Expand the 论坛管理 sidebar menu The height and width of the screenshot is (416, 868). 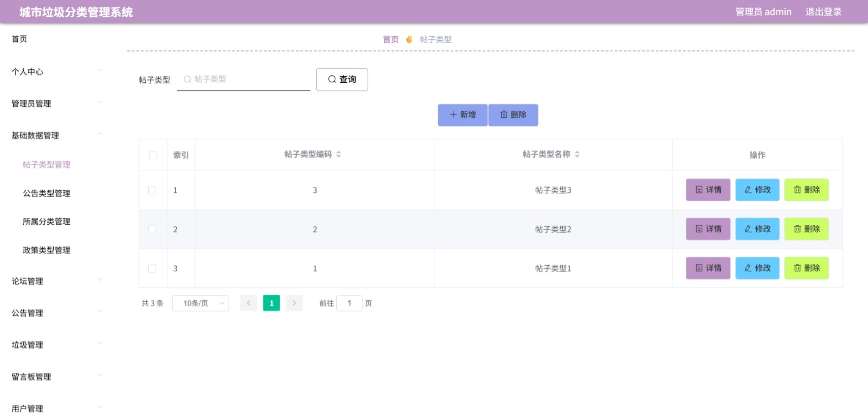click(x=57, y=281)
